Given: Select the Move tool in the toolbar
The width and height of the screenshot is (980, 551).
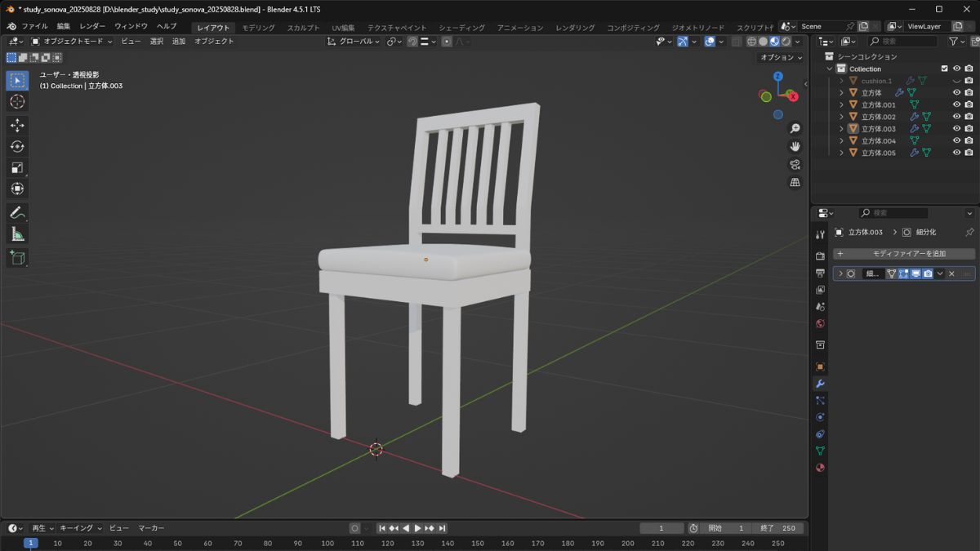Looking at the screenshot, I should click(17, 125).
